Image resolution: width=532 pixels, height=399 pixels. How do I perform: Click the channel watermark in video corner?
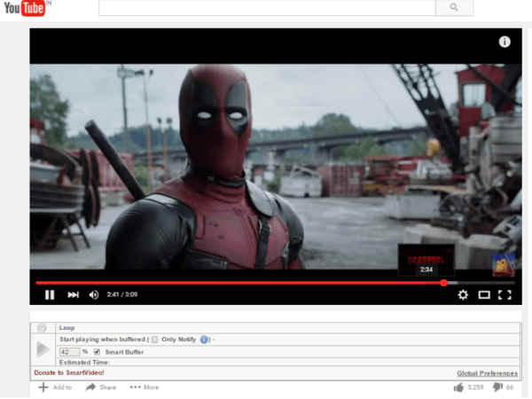point(504,264)
